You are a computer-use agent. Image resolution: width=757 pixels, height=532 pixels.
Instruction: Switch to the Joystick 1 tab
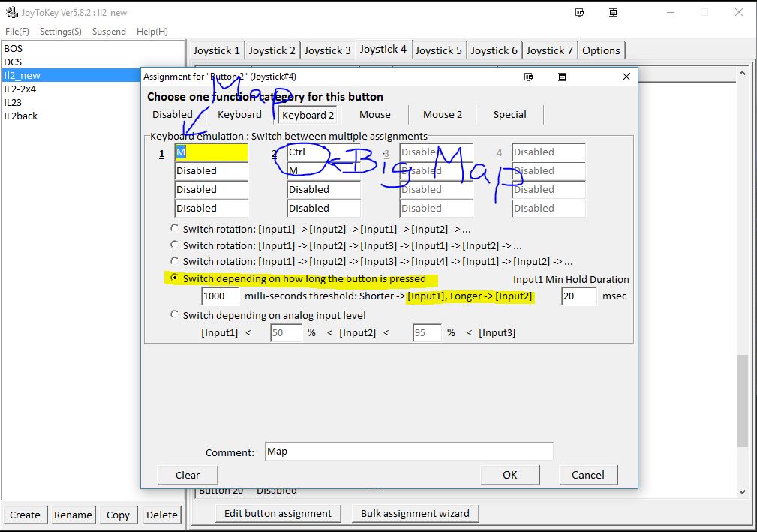216,50
